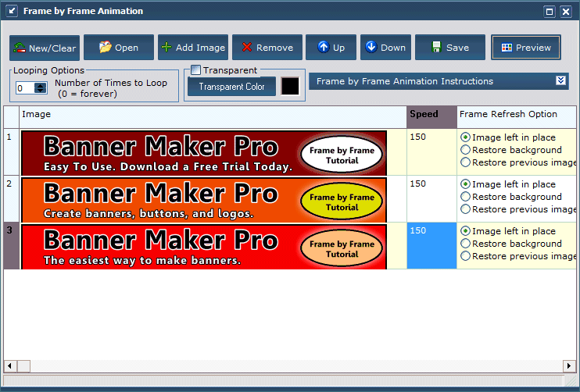
Task: Click the Frame Refresh Option column header
Action: (517, 117)
